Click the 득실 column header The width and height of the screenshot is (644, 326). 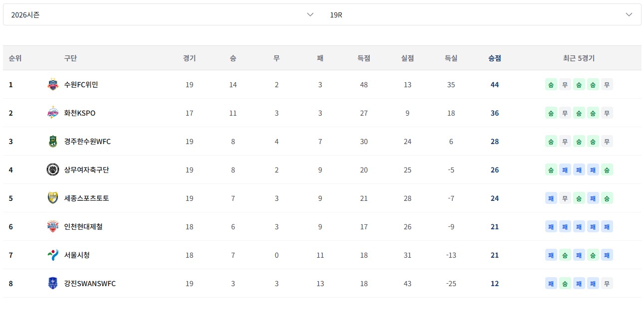coord(451,58)
